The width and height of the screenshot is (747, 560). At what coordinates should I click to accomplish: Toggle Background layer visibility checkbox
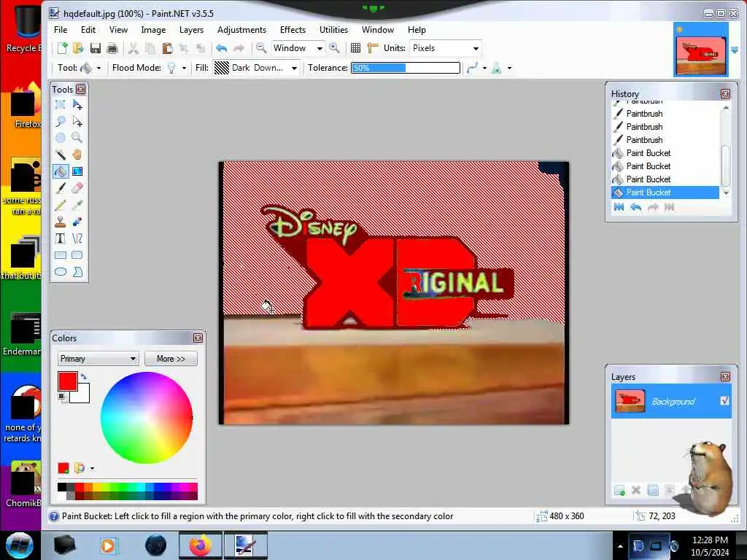pyautogui.click(x=724, y=401)
